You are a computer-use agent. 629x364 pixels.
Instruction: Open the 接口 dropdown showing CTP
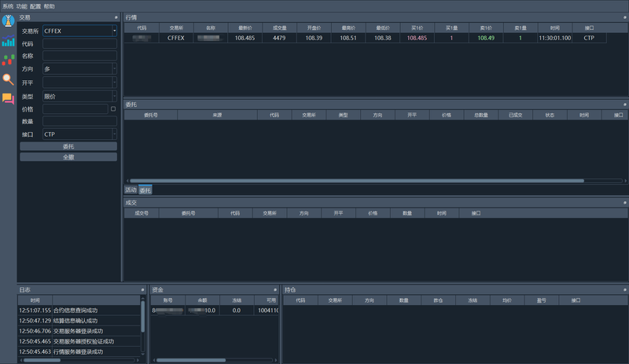[x=80, y=134]
